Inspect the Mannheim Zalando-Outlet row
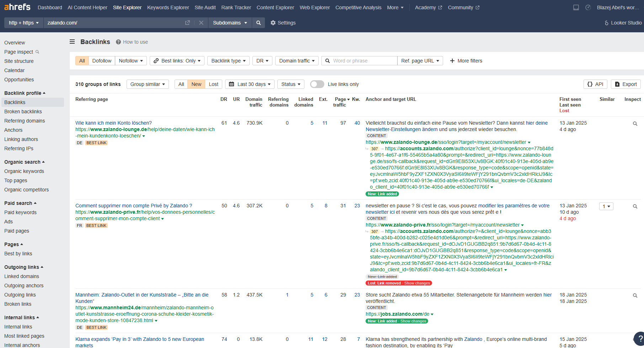 click(635, 295)
